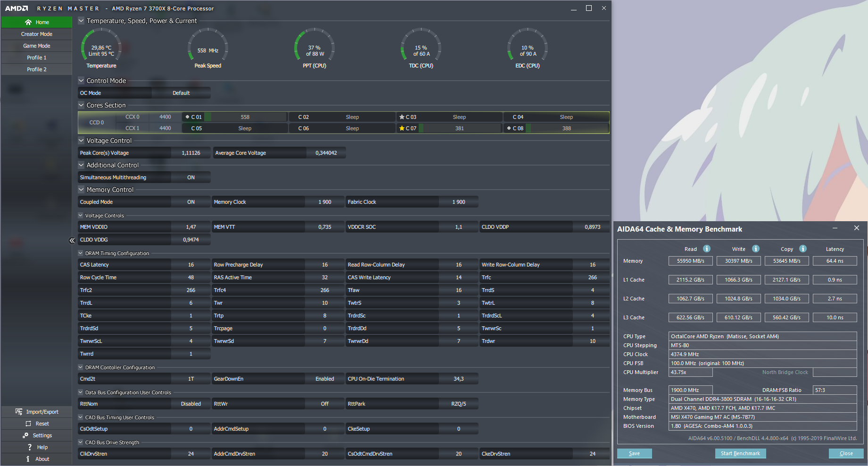Collapse the Voltage Controls subsection
The width and height of the screenshot is (868, 466).
[x=80, y=216]
